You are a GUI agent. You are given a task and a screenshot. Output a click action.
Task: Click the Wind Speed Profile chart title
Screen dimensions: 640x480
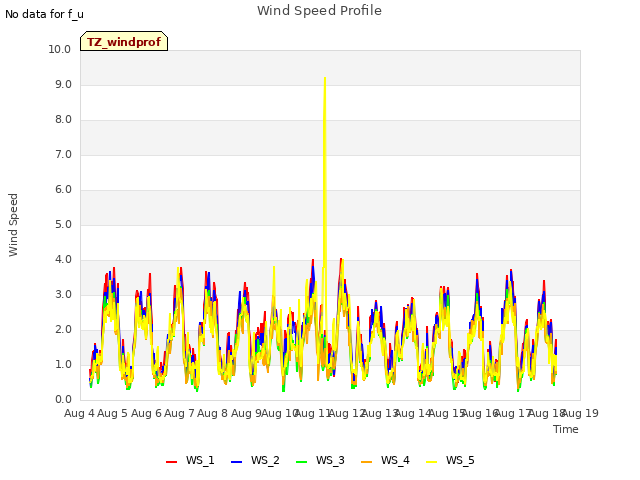click(x=320, y=11)
